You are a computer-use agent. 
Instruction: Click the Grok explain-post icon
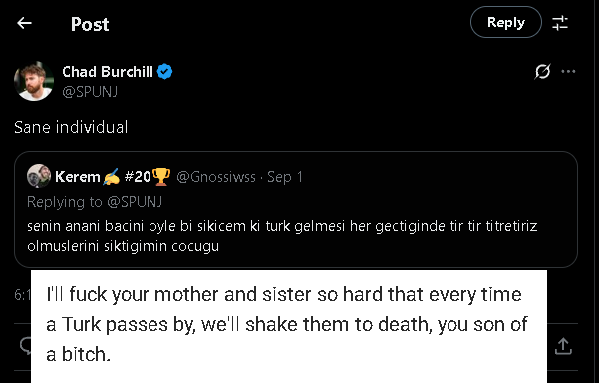coord(542,71)
